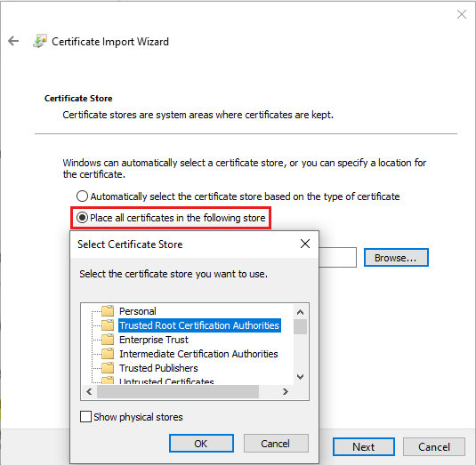Image resolution: width=476 pixels, height=465 pixels.
Task: Click the store list scroll up arrow
Action: coord(300,312)
